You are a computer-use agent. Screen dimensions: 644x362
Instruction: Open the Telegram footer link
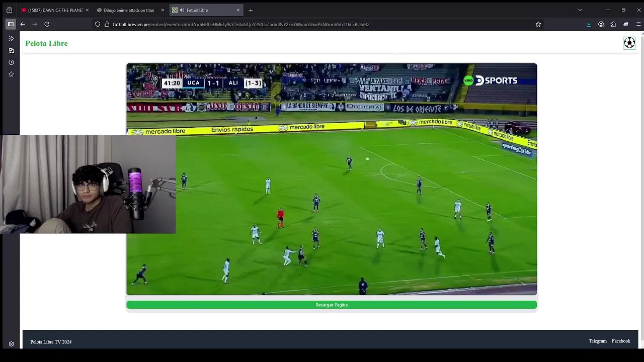coord(598,341)
